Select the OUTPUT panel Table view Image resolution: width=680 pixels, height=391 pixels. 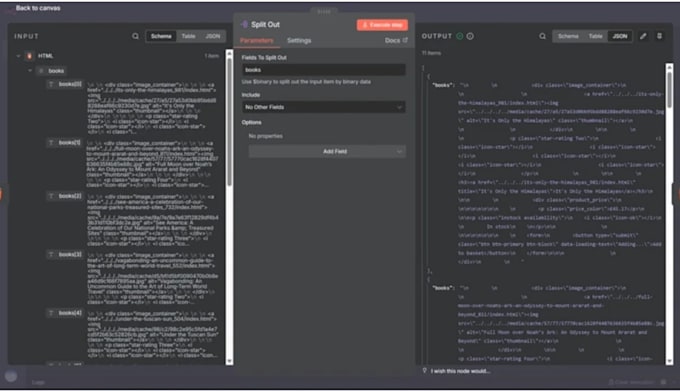click(595, 36)
